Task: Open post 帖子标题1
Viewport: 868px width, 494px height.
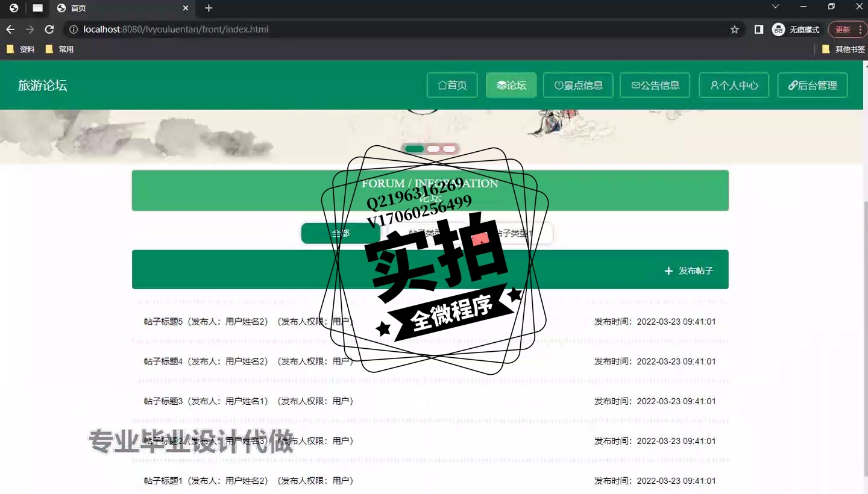Action: coord(248,481)
